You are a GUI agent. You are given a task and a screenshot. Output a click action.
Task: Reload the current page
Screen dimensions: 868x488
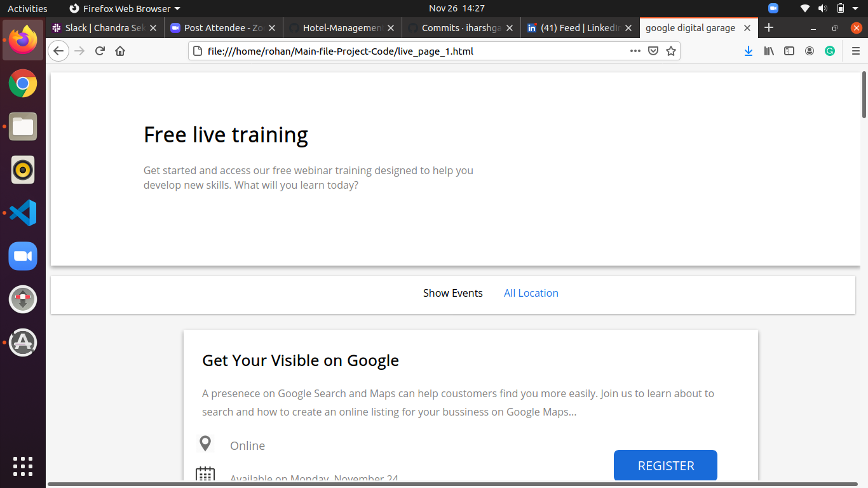[x=100, y=51]
